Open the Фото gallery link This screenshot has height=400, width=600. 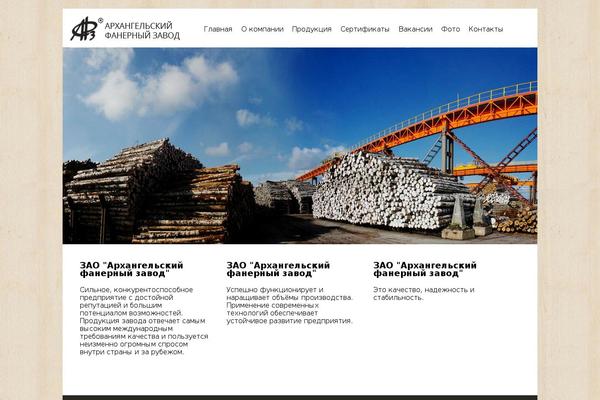point(450,29)
